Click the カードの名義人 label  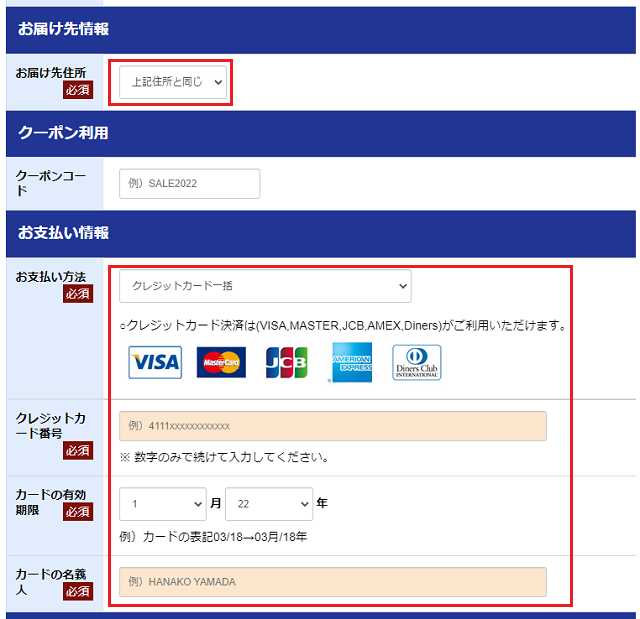pos(51,582)
